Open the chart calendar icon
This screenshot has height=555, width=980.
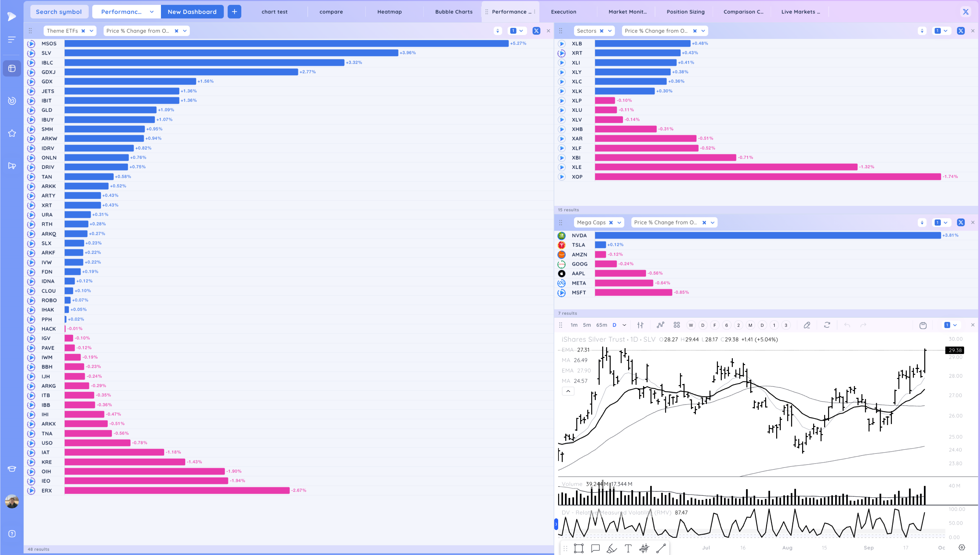(x=923, y=325)
